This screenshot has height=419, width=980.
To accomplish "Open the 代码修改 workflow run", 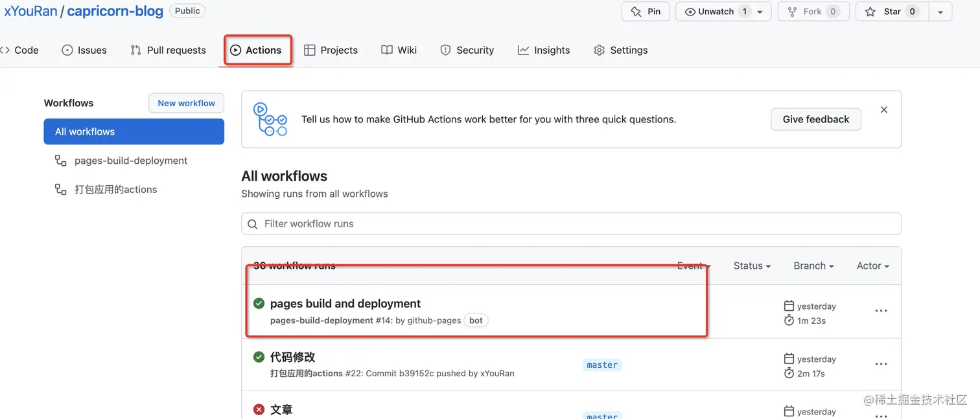I will click(292, 357).
